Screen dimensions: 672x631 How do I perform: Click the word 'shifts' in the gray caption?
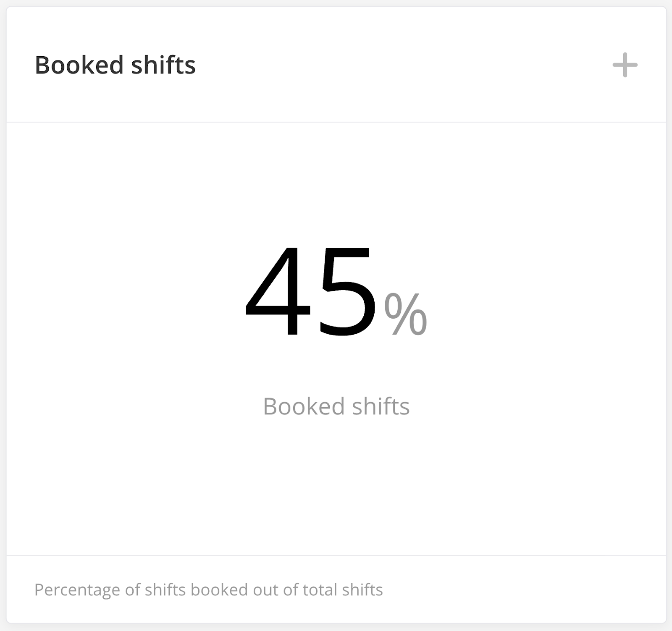point(381,406)
